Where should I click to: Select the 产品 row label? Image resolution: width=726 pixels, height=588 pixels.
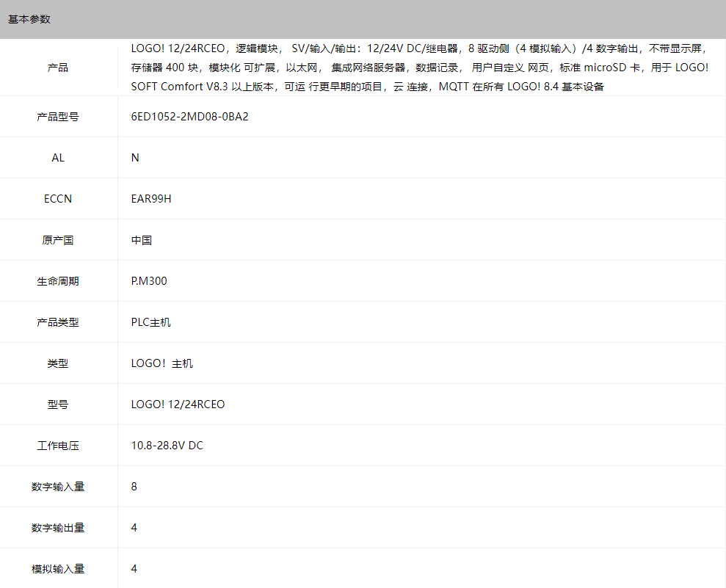point(58,68)
